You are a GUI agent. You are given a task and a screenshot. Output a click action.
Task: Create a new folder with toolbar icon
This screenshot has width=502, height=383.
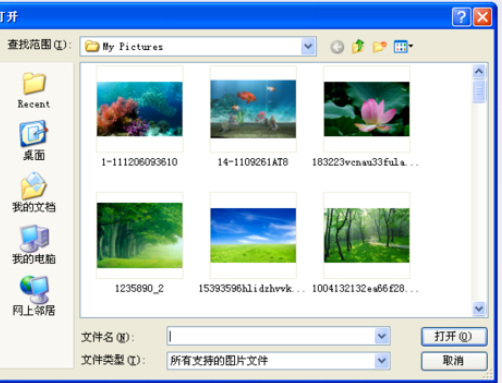[380, 46]
